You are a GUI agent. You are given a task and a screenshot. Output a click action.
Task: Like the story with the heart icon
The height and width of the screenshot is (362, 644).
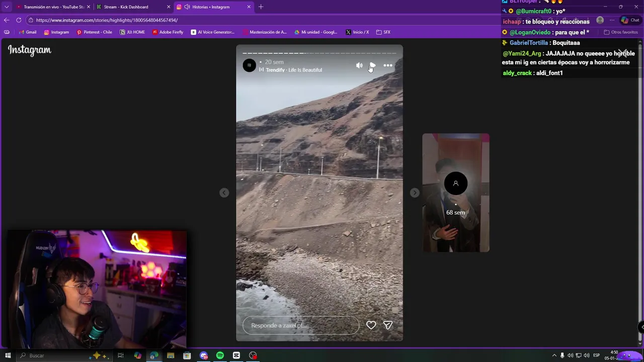371,325
